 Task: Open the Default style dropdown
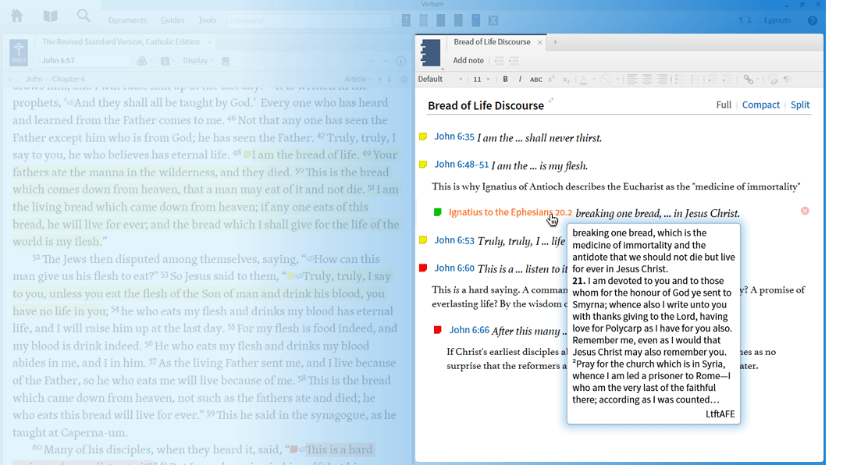coord(440,79)
